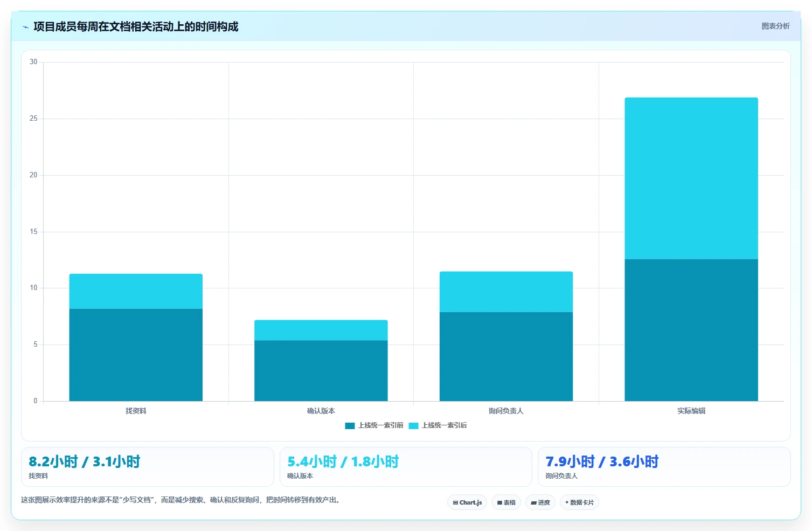This screenshot has height=531, width=812.
Task: Click the y-axis value 30
Action: point(33,62)
